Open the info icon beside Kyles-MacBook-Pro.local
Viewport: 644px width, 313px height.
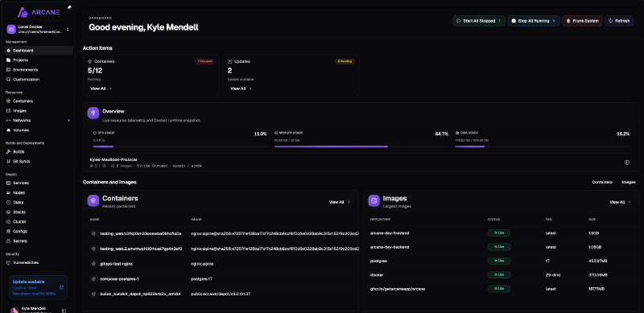point(627,163)
